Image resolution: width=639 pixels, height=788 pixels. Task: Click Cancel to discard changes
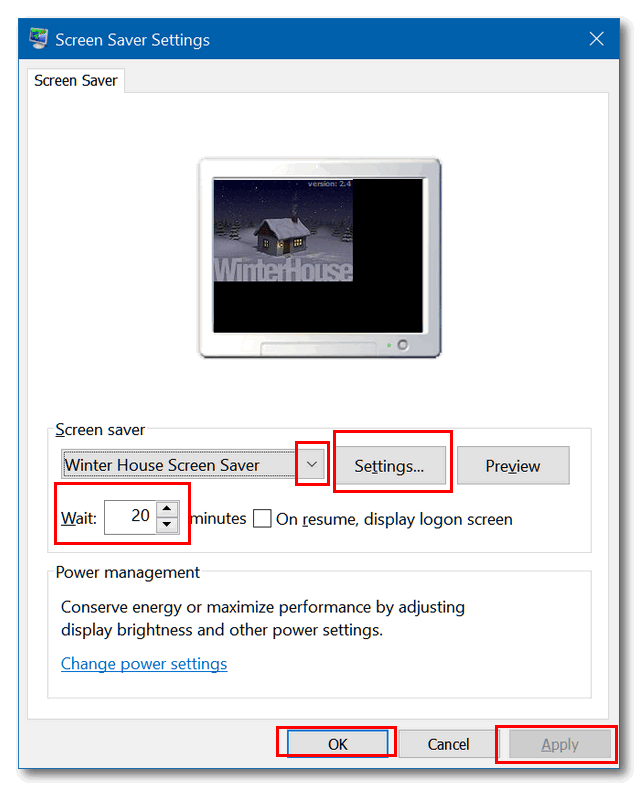pos(448,744)
